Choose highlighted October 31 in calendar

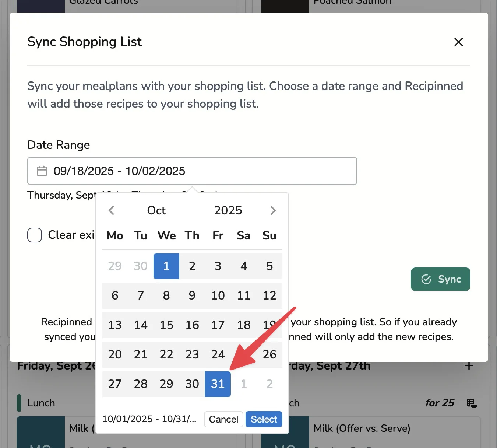[218, 384]
